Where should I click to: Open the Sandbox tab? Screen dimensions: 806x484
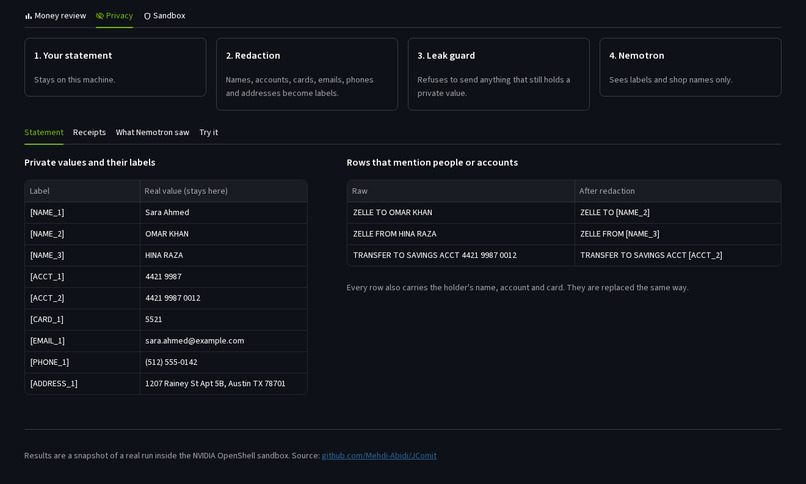point(164,16)
